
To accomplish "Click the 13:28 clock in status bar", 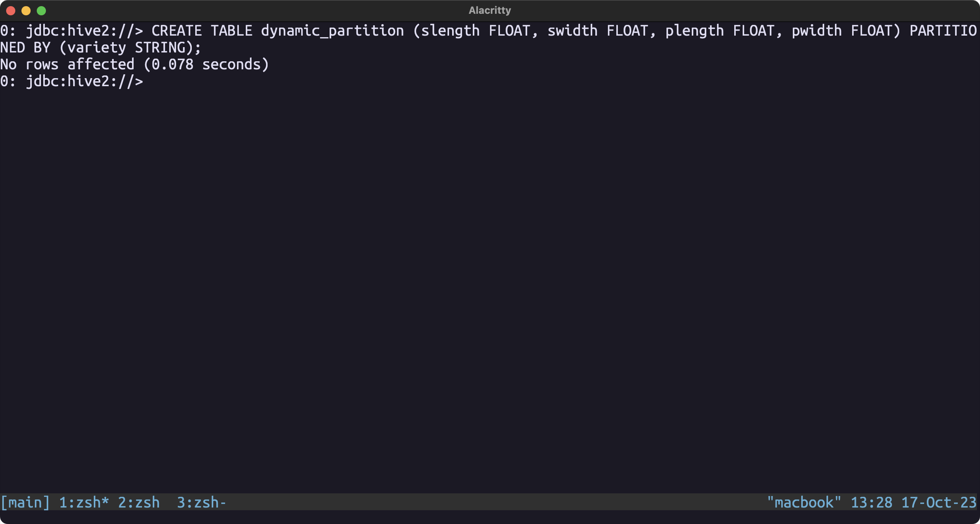I will (872, 502).
